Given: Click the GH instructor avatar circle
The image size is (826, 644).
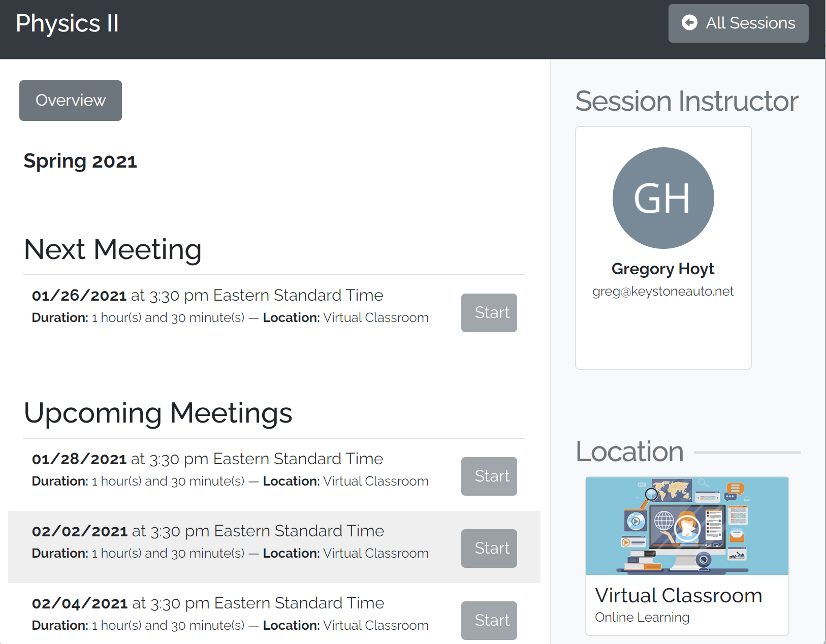Looking at the screenshot, I should coord(663,198).
